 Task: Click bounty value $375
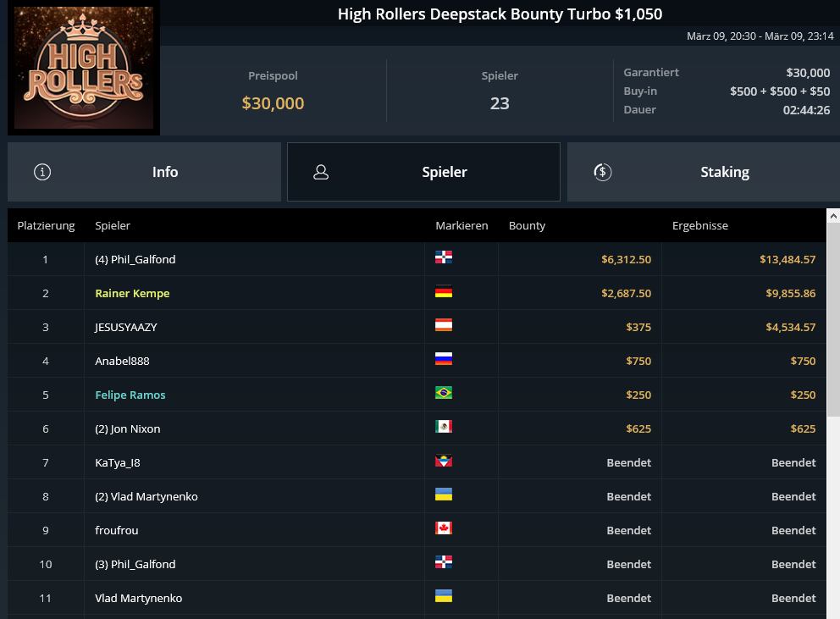(x=638, y=327)
